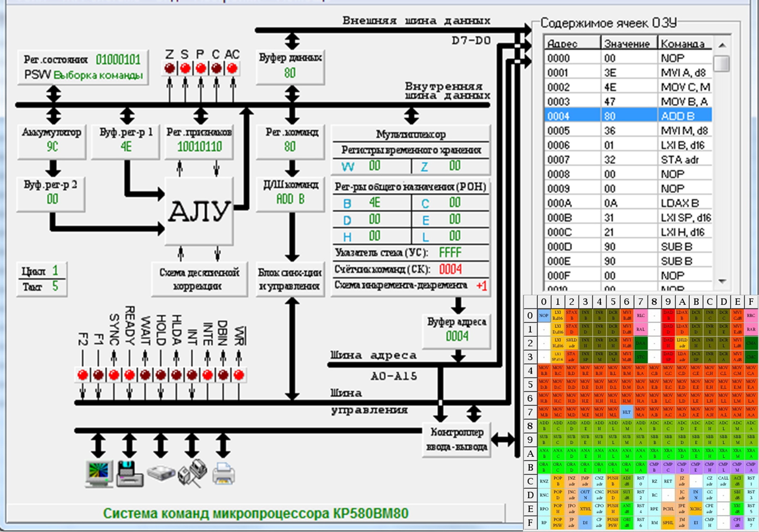Screen dimensions: 759x532
Task: Click the Буф.рег-р 1 value 4E
Action: [126, 147]
